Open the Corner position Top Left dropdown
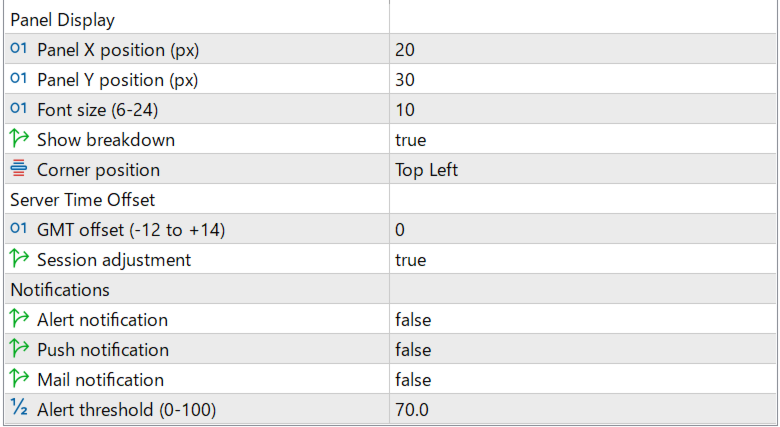Viewport: 780px width, 427px height. click(427, 170)
